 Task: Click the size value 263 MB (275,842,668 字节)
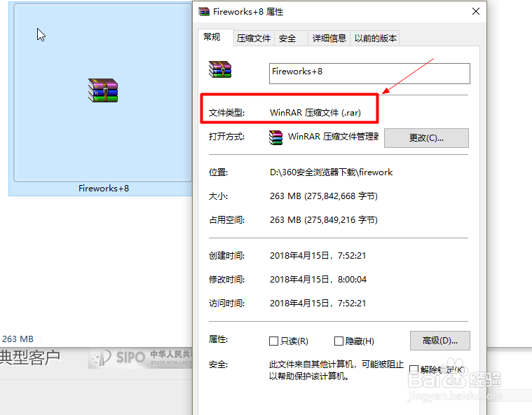pyautogui.click(x=324, y=196)
